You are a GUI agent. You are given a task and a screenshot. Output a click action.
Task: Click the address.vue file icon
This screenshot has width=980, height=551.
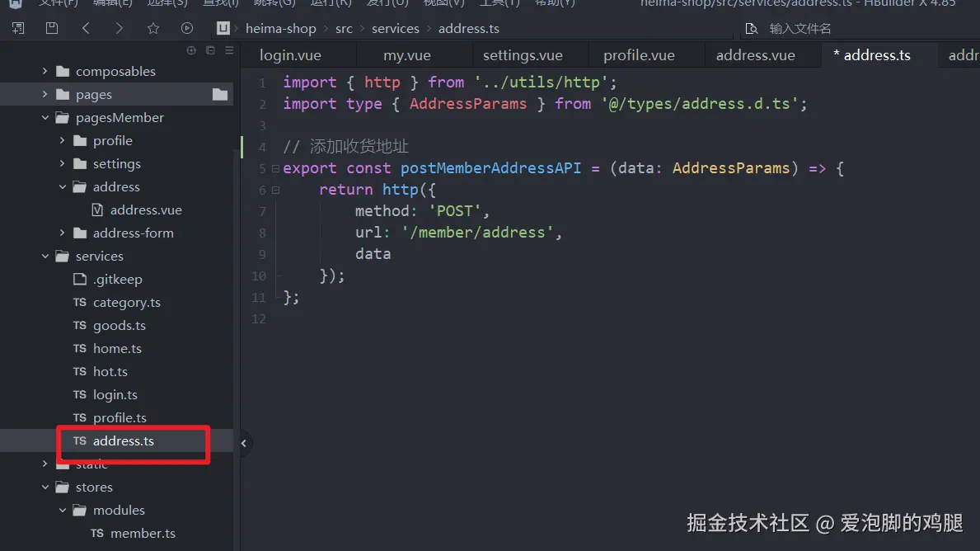coord(97,210)
